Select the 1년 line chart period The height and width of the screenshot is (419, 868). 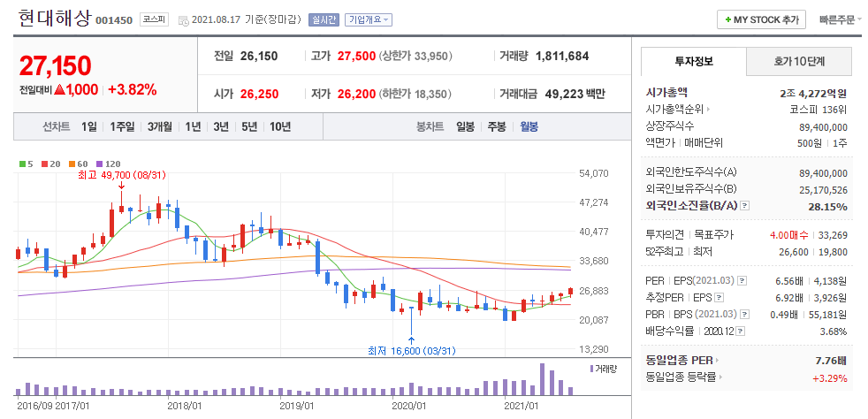tap(193, 126)
